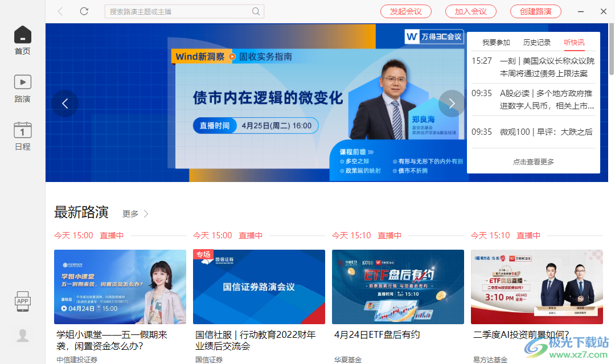Click the 专场 tag on 国信证券 card
The image size is (615, 364).
click(x=203, y=254)
